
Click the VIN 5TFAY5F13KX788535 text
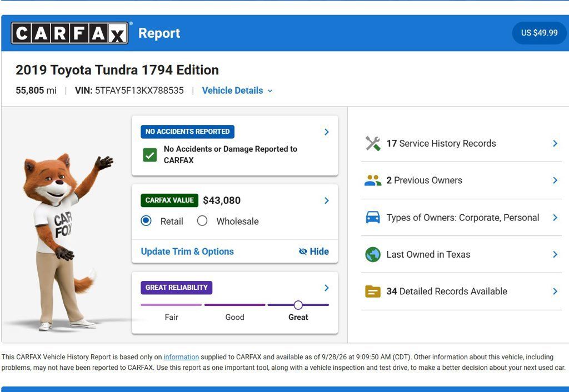(x=129, y=91)
